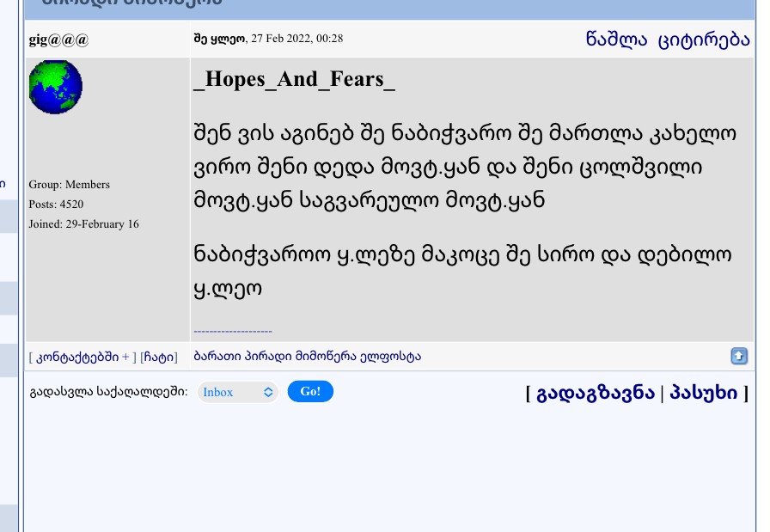770x532 pixels.
Task: Open the ჩატი (chat) link
Action: click(x=159, y=358)
